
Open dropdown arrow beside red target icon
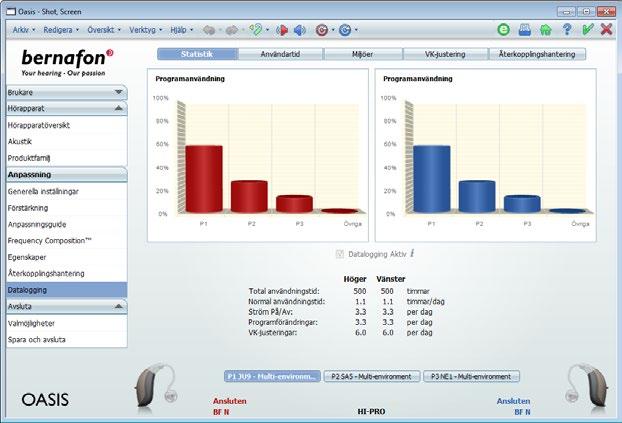tap(333, 30)
